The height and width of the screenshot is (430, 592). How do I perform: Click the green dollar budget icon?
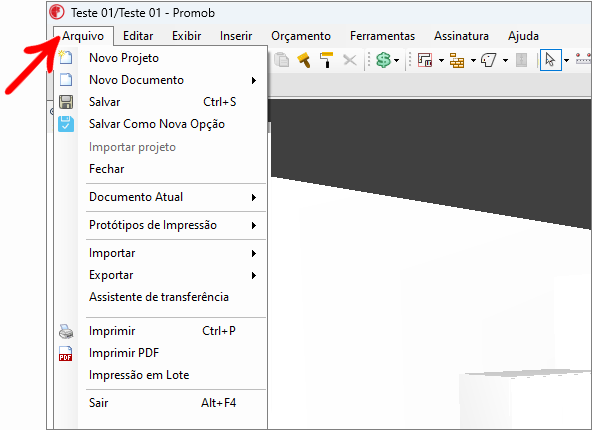point(383,60)
